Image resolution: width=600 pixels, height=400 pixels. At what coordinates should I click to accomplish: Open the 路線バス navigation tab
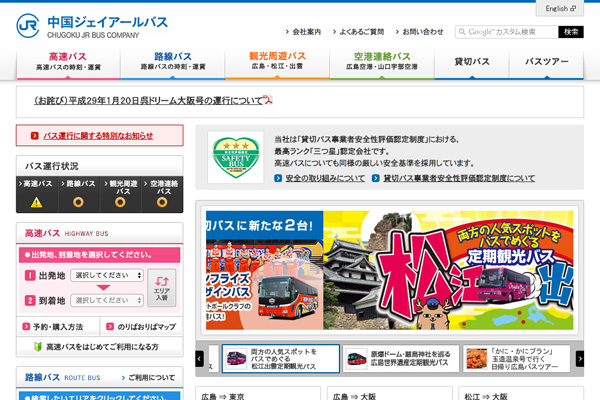(x=173, y=63)
